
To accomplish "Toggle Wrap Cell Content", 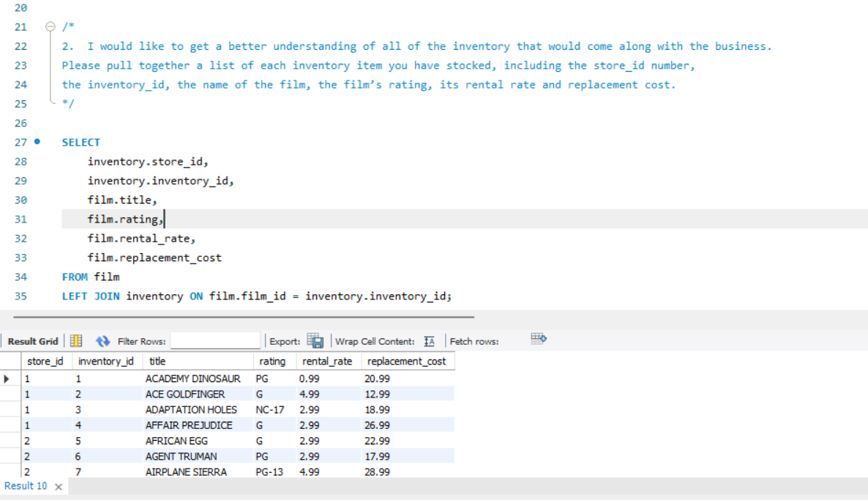I will click(429, 340).
